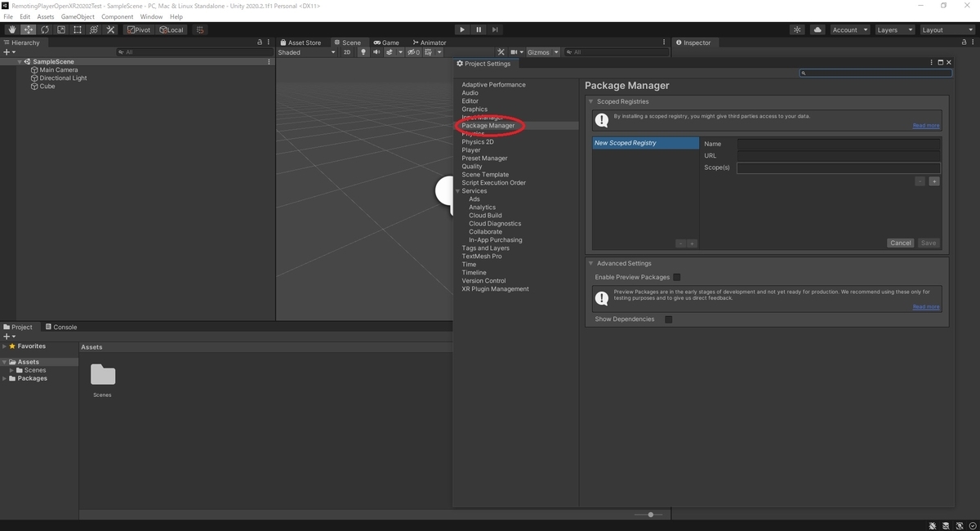Collapse the SampleScene hierarchy node
The width and height of the screenshot is (980, 531).
coord(20,61)
